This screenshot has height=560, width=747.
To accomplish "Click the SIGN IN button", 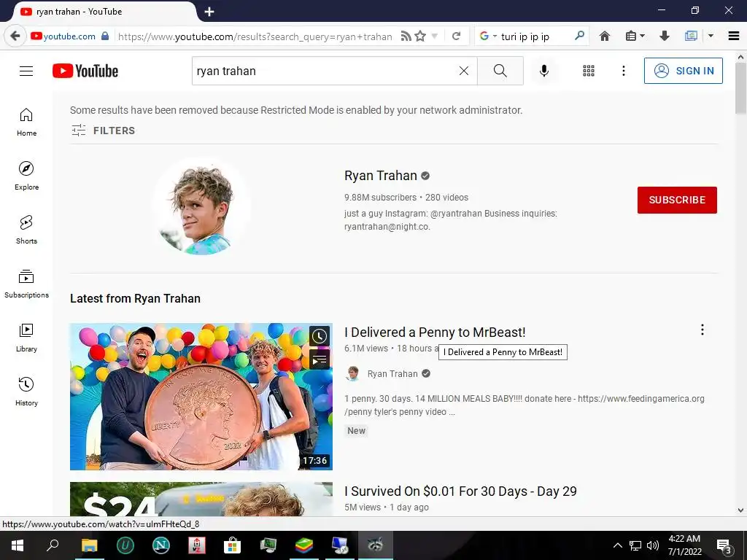I will click(683, 71).
